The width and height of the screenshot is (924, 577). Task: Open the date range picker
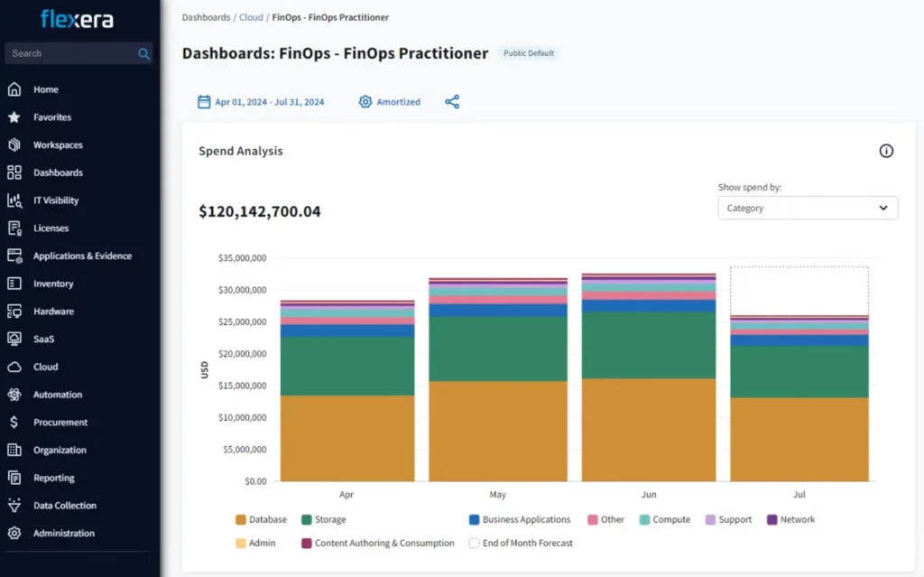click(x=261, y=102)
